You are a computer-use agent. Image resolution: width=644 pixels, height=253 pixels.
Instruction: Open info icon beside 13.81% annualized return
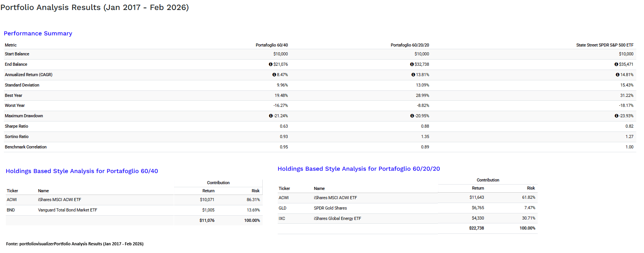coord(413,75)
